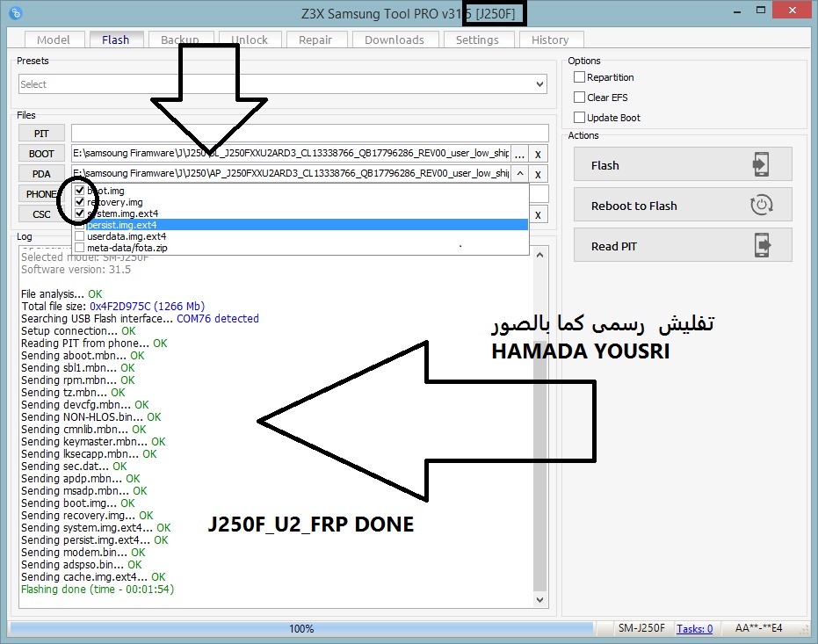Click the PIT file button

(x=42, y=134)
